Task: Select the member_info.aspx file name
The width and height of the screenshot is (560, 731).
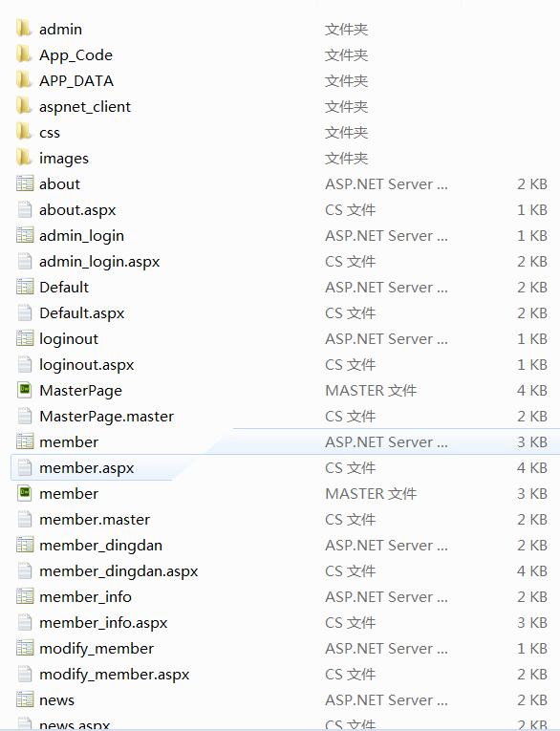Action: point(103,622)
